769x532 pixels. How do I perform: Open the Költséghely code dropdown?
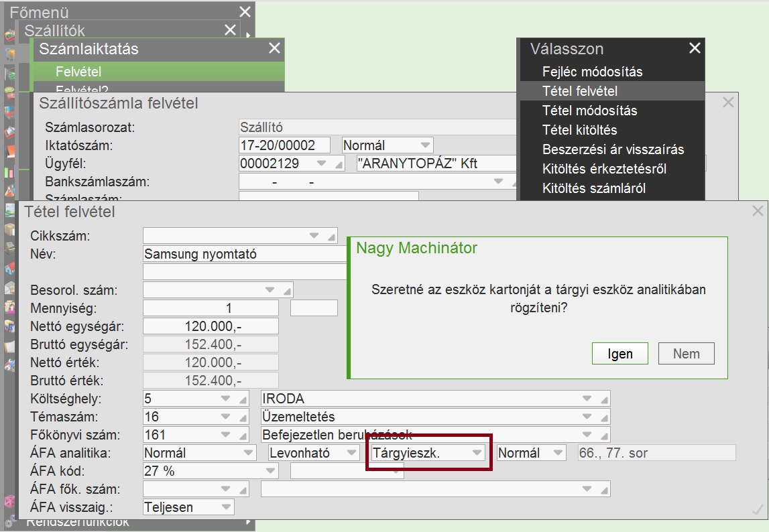225,398
